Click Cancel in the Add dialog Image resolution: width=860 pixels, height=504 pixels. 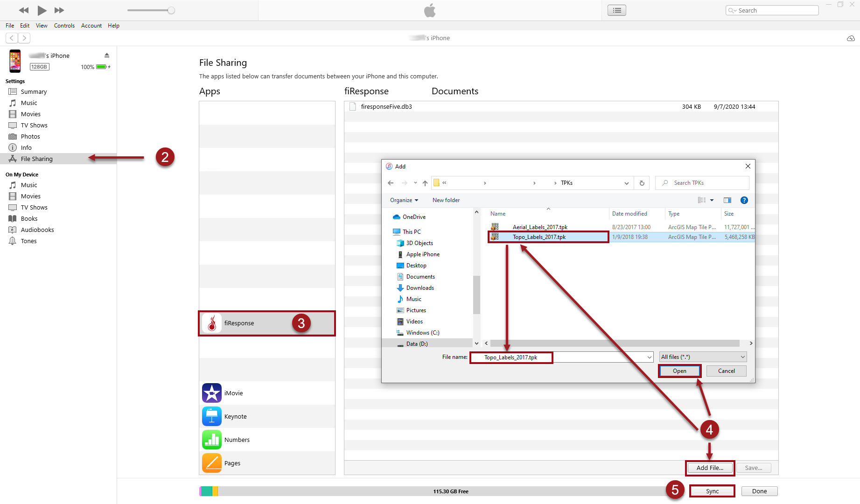click(x=726, y=371)
